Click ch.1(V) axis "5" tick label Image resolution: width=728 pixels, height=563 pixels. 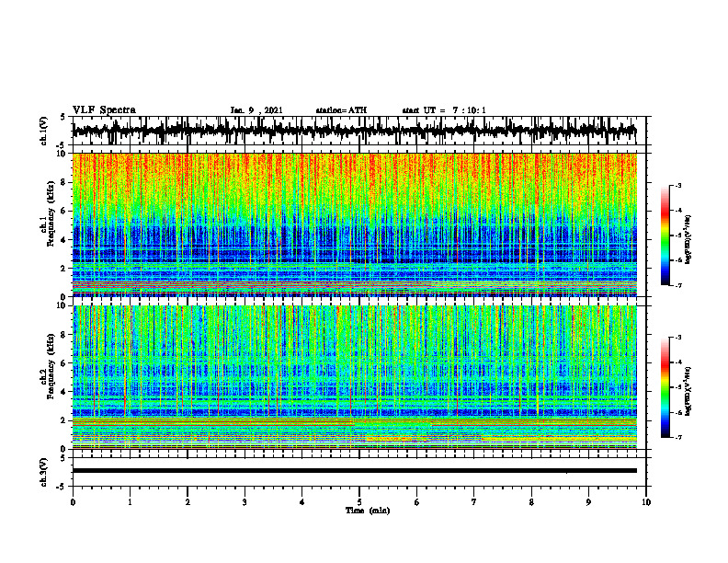pos(63,117)
